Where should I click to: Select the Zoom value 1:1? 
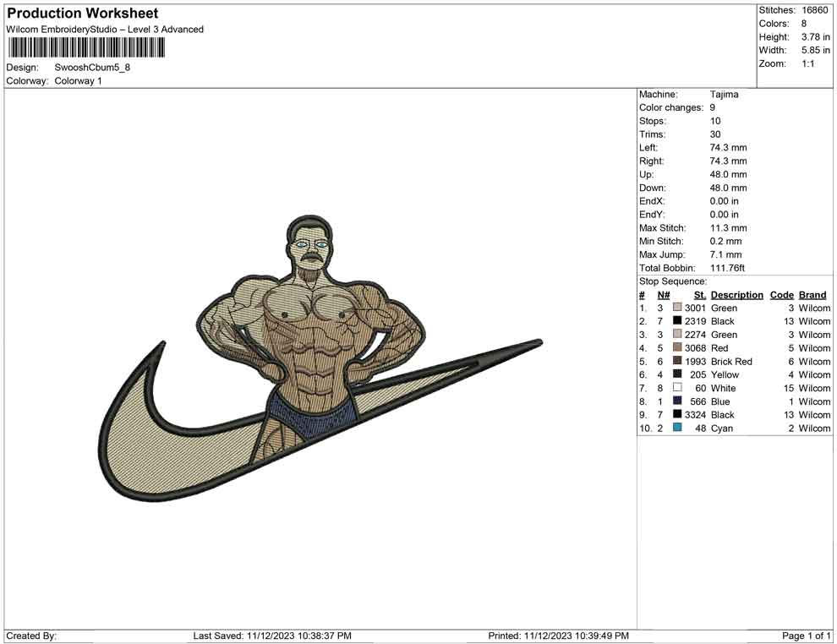[x=808, y=63]
